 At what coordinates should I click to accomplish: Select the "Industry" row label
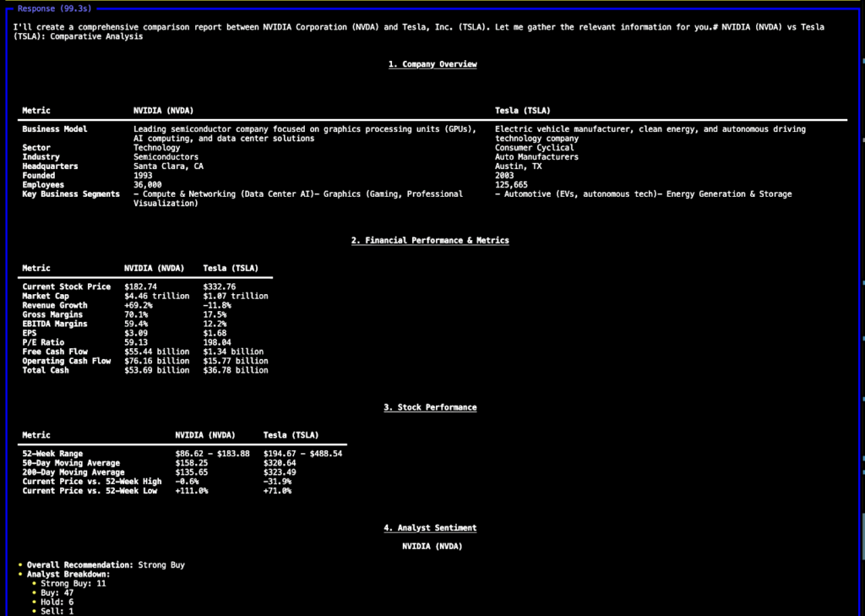(41, 157)
